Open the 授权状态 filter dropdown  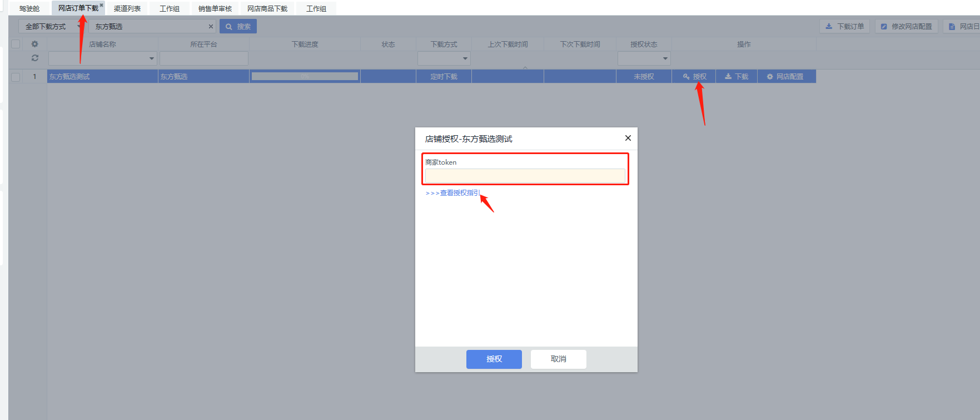(x=665, y=58)
